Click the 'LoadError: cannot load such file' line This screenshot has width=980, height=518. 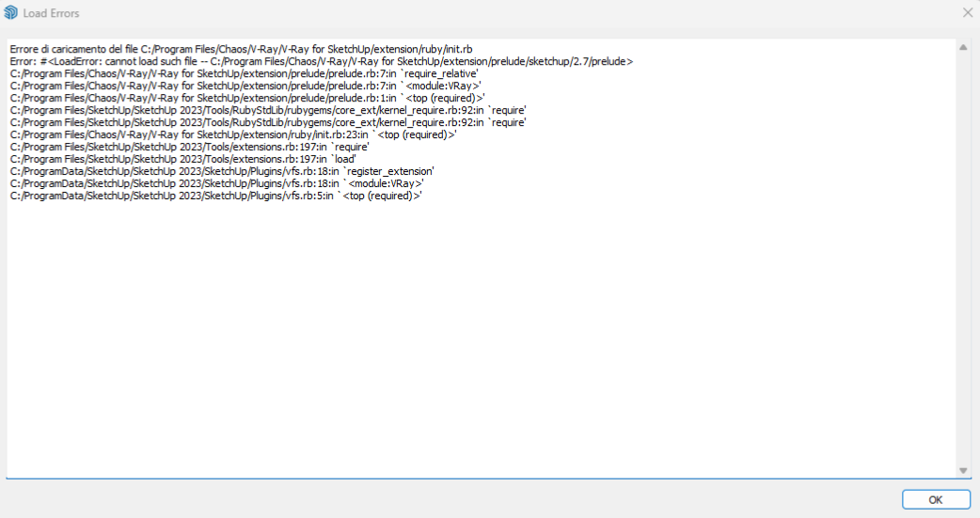322,61
